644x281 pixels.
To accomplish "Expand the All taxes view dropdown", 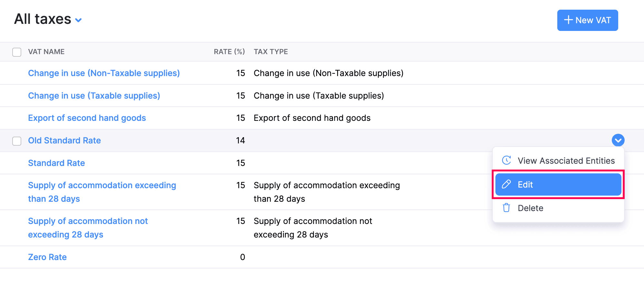I will [x=78, y=20].
